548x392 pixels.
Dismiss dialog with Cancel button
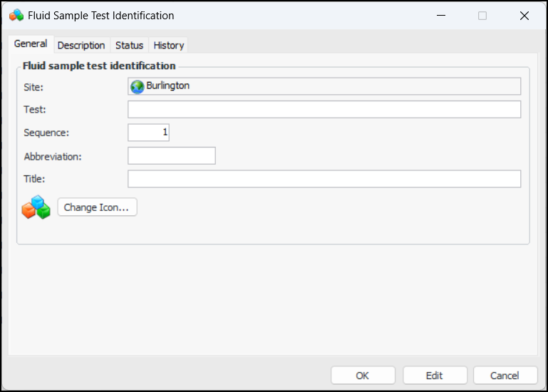click(x=505, y=376)
